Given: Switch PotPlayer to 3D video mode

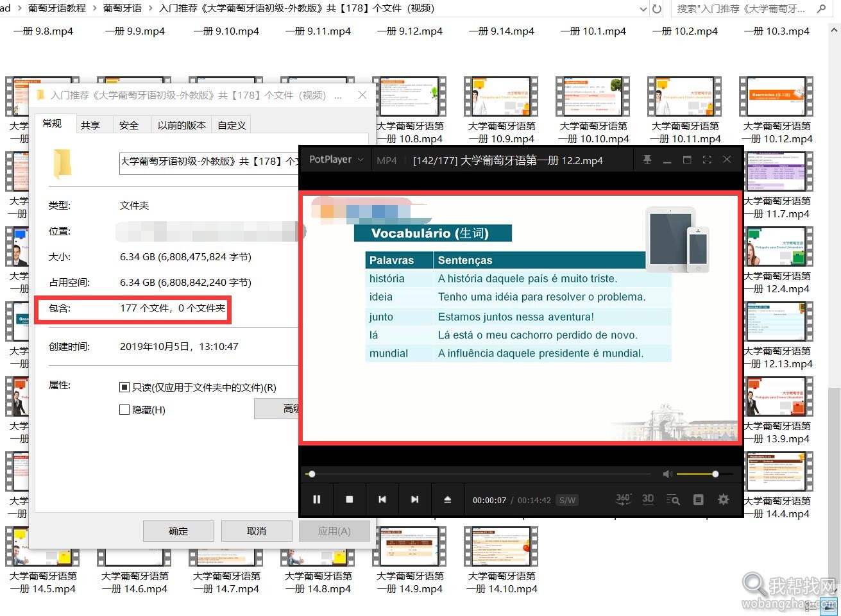Looking at the screenshot, I should coord(648,499).
